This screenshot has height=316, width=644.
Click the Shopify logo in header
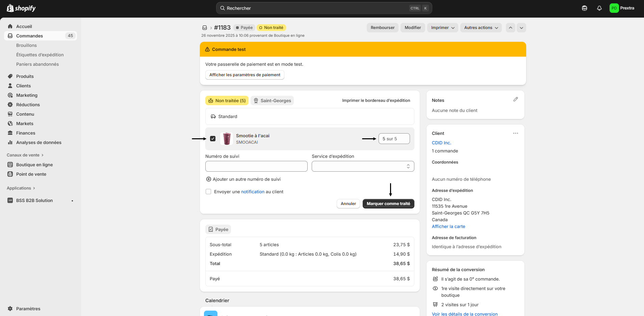pos(21,8)
